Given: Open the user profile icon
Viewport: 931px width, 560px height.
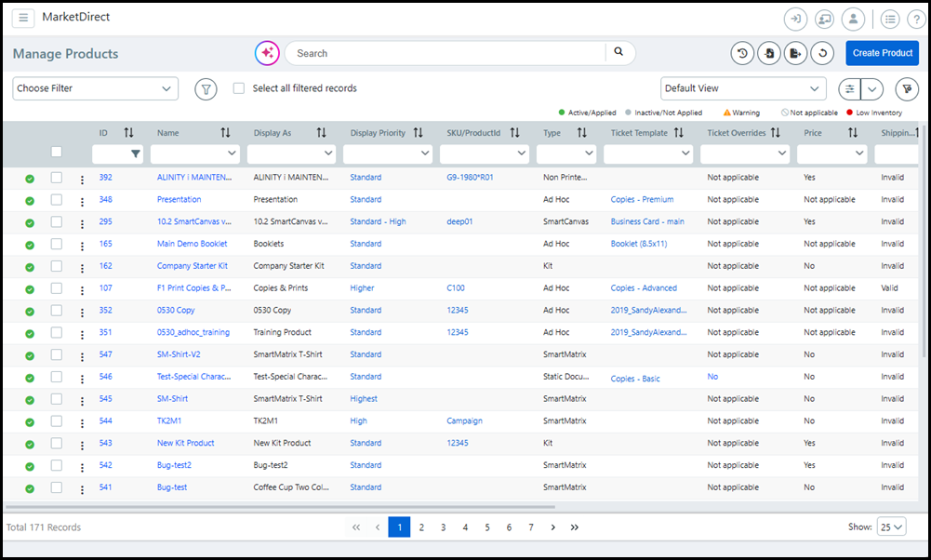Looking at the screenshot, I should click(852, 19).
